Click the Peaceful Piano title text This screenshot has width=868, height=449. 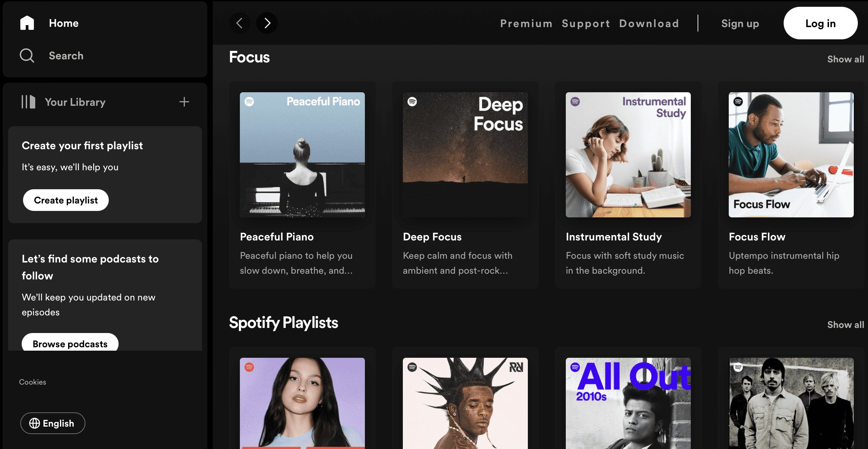(277, 237)
